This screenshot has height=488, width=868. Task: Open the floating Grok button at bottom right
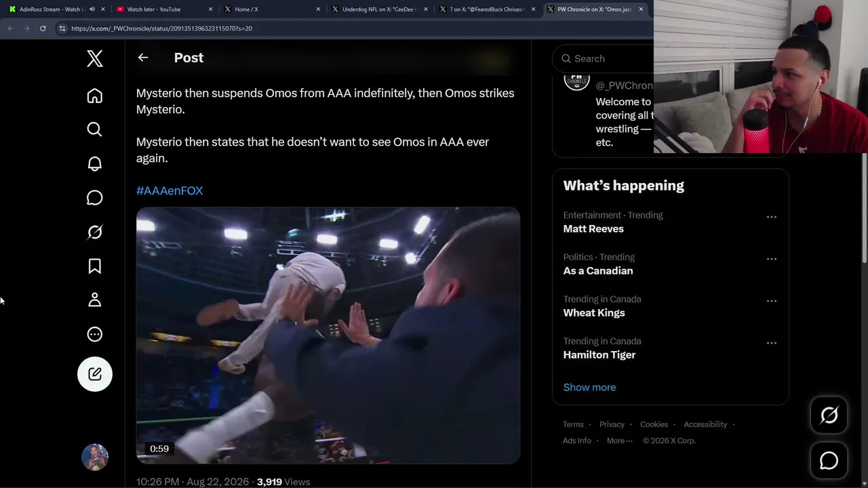coord(829,415)
